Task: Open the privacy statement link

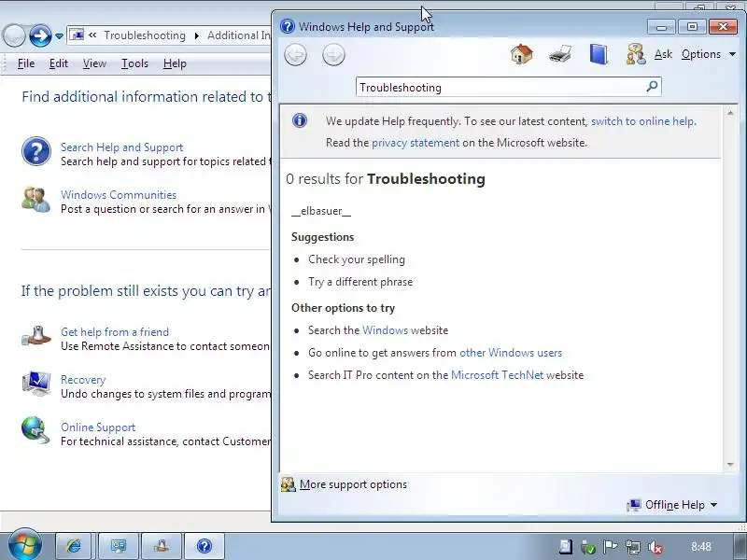Action: 416,143
